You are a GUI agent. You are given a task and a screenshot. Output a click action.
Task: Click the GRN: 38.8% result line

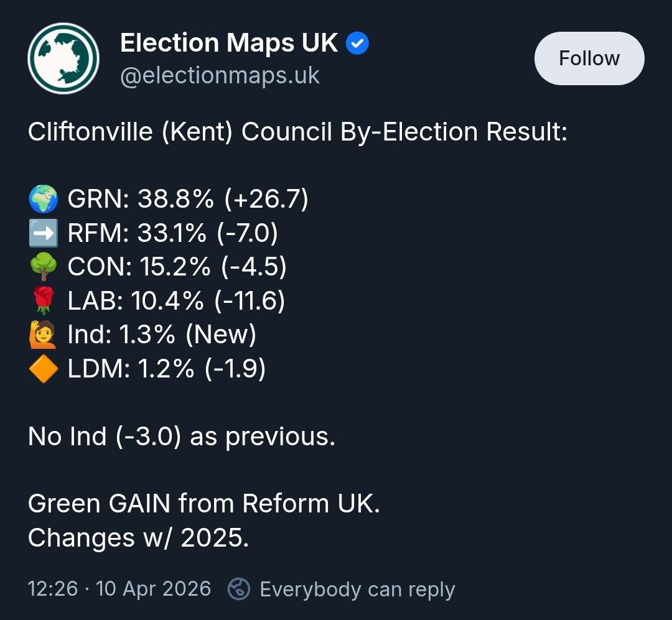[x=188, y=199]
